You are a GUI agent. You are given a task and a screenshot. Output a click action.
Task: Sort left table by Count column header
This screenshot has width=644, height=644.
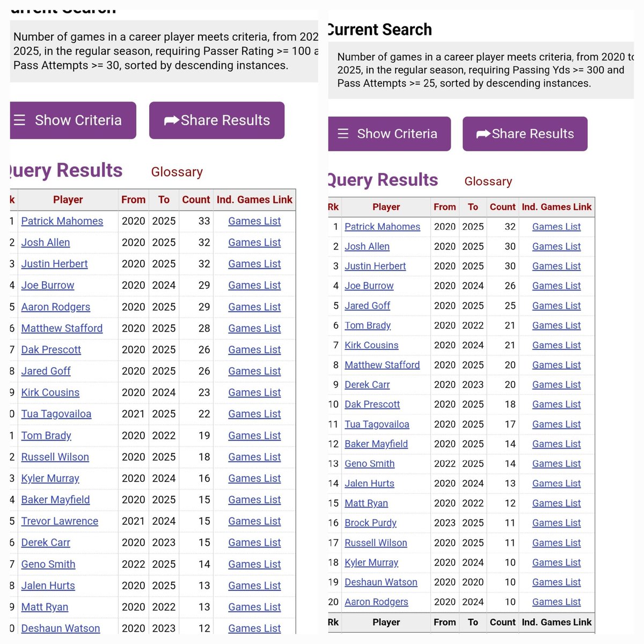coord(196,200)
